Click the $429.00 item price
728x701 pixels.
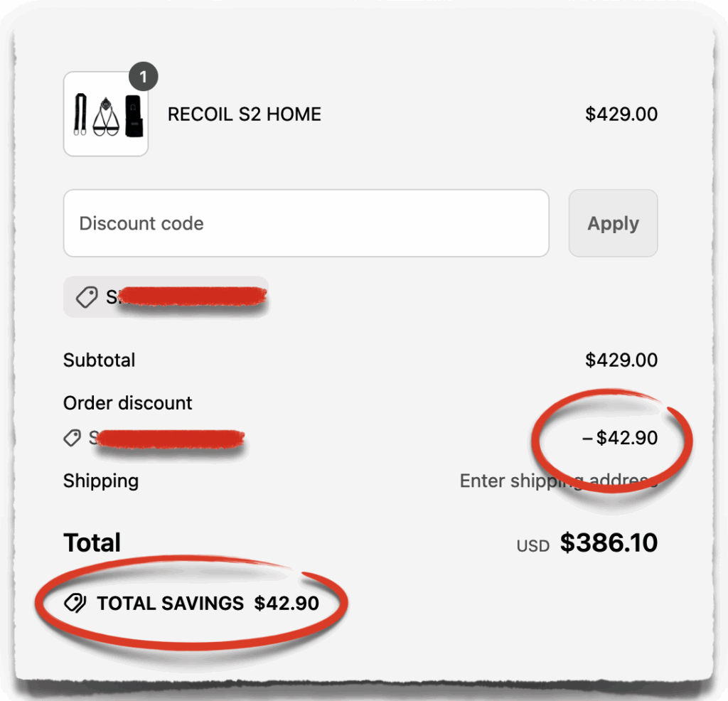[x=623, y=114]
